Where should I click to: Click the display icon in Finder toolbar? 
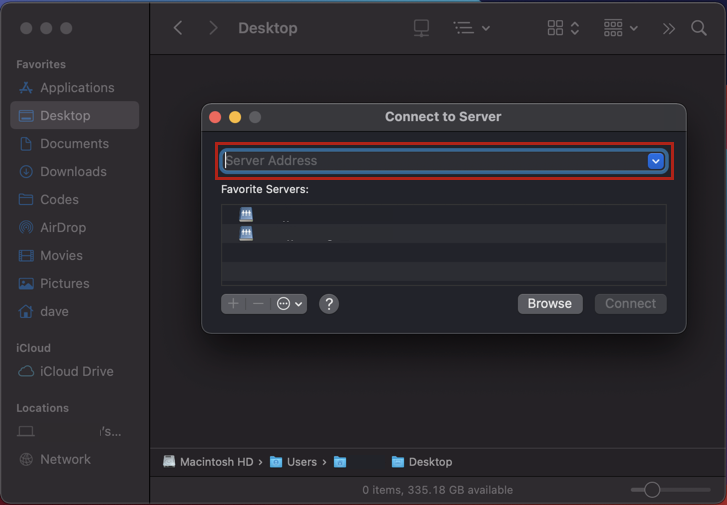(x=421, y=28)
